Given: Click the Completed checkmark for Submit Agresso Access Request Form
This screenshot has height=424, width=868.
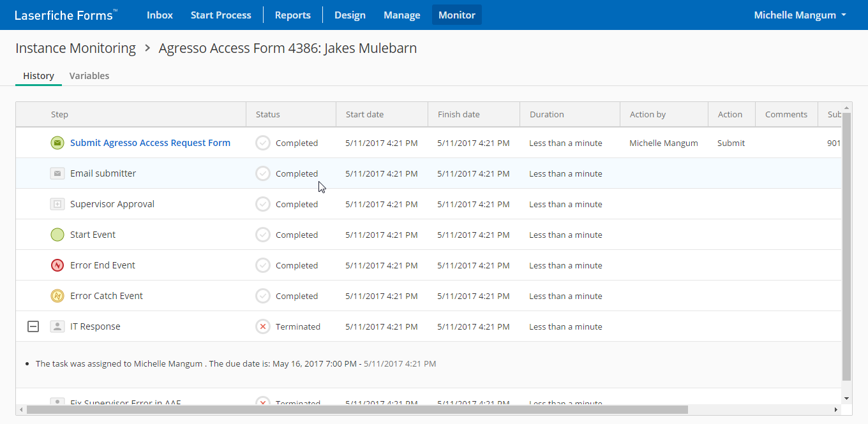Looking at the screenshot, I should coord(263,143).
